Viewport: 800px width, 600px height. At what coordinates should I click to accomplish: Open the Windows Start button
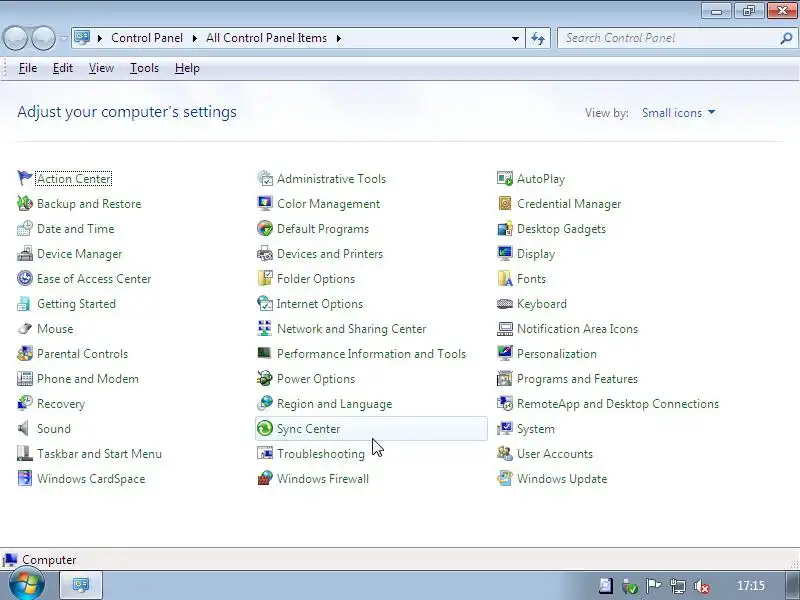tap(27, 585)
